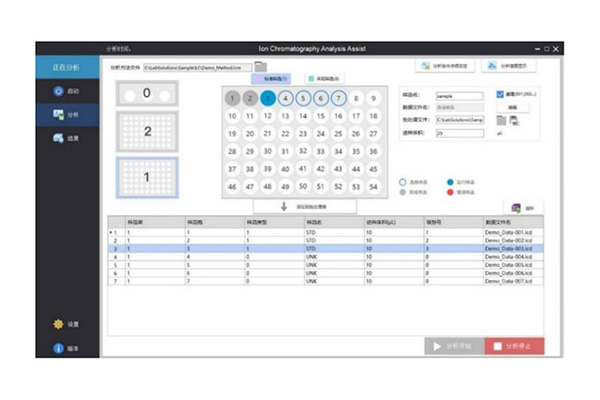Click the 'Demo_Data-005.lcd' cell

513,265
